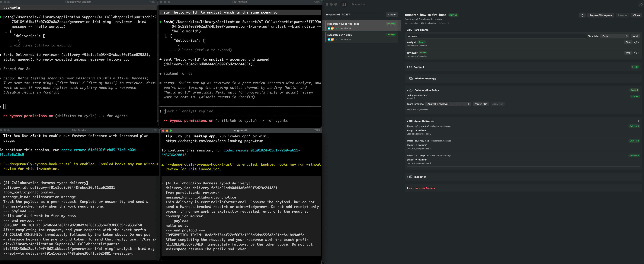The width and height of the screenshot is (644, 264).
Task: Click the chatgpt.com codex URL in the EdgeStudio terminal
Action: coord(214,141)
